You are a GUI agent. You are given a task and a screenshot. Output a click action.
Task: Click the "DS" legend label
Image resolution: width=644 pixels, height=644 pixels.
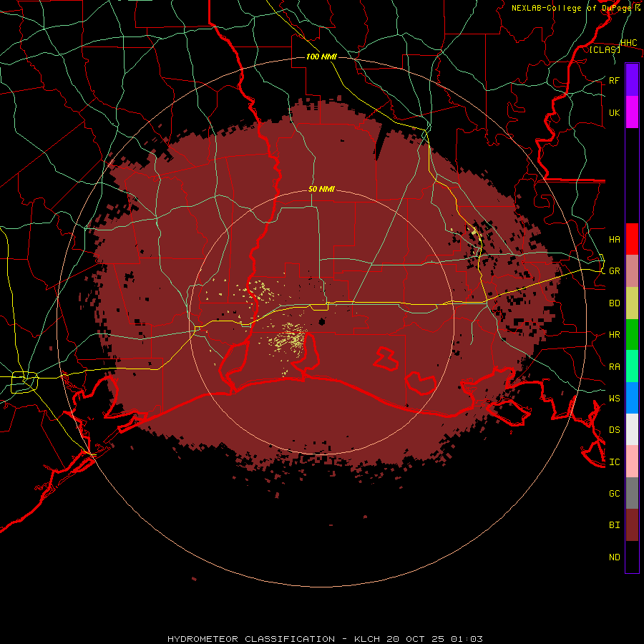click(x=614, y=429)
